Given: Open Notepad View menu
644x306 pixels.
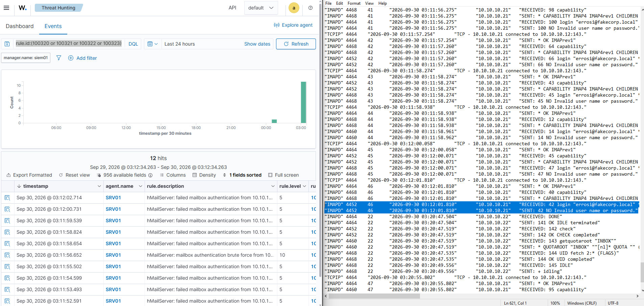Looking at the screenshot, I should coord(370,3).
